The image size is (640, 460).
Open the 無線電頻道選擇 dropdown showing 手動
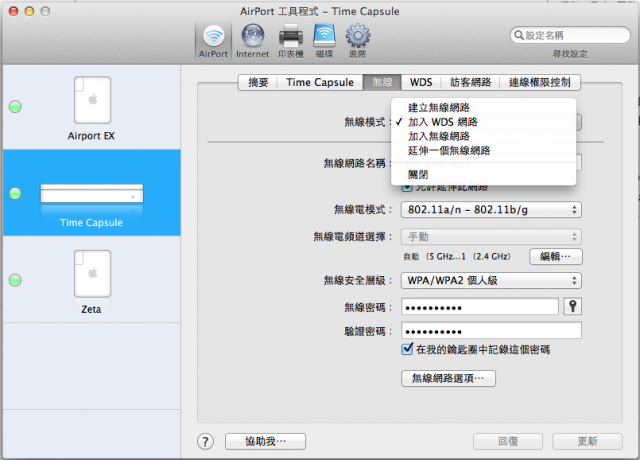pos(491,236)
